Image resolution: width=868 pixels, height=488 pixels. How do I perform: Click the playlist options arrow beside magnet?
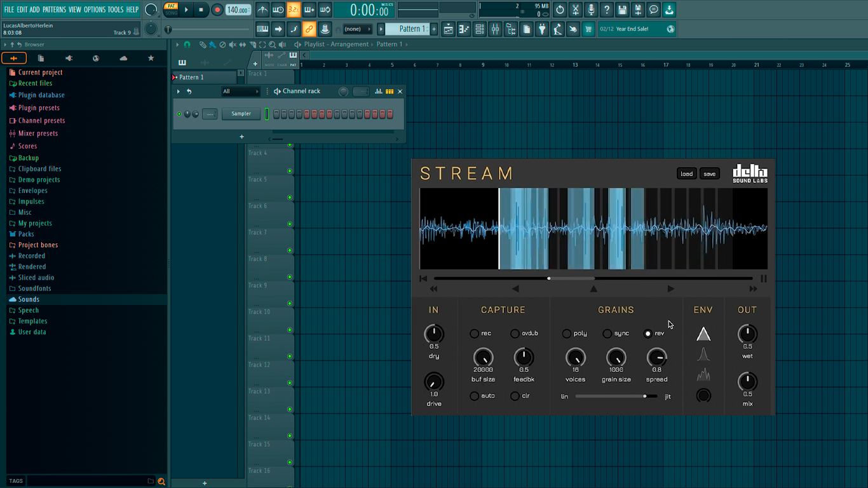pyautogui.click(x=178, y=44)
